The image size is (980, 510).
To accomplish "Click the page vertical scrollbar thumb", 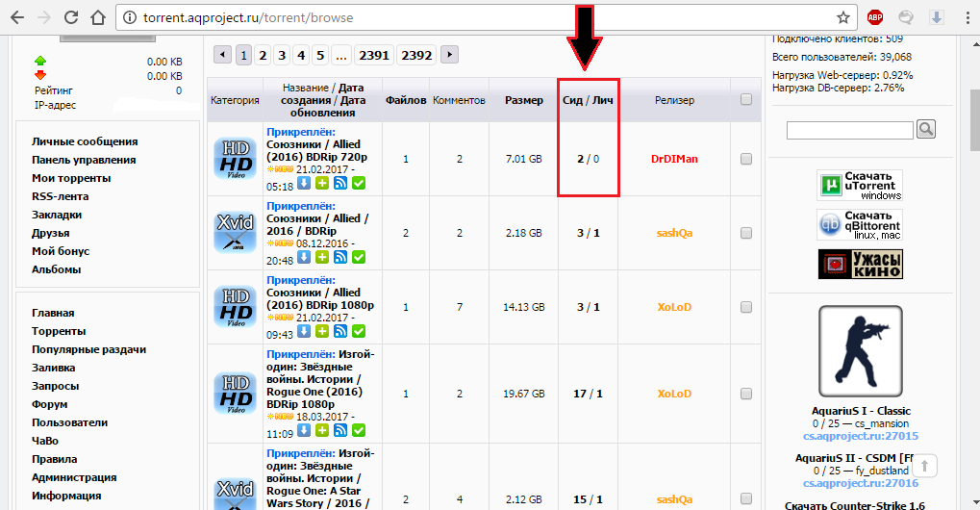I will point(974,120).
